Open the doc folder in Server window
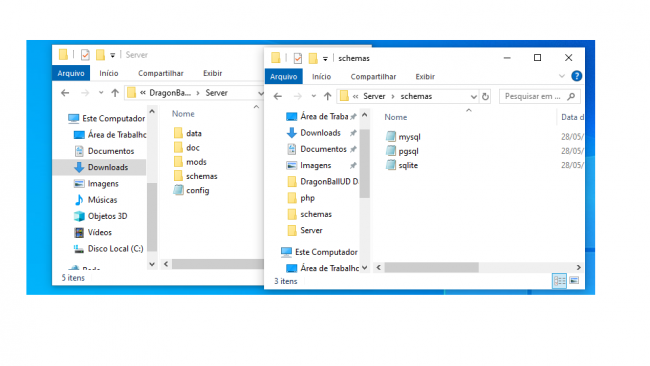The image size is (650, 366). coord(187,148)
